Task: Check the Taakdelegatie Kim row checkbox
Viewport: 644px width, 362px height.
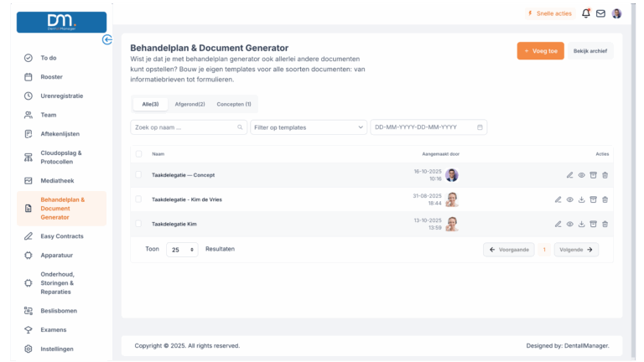Action: (x=139, y=224)
